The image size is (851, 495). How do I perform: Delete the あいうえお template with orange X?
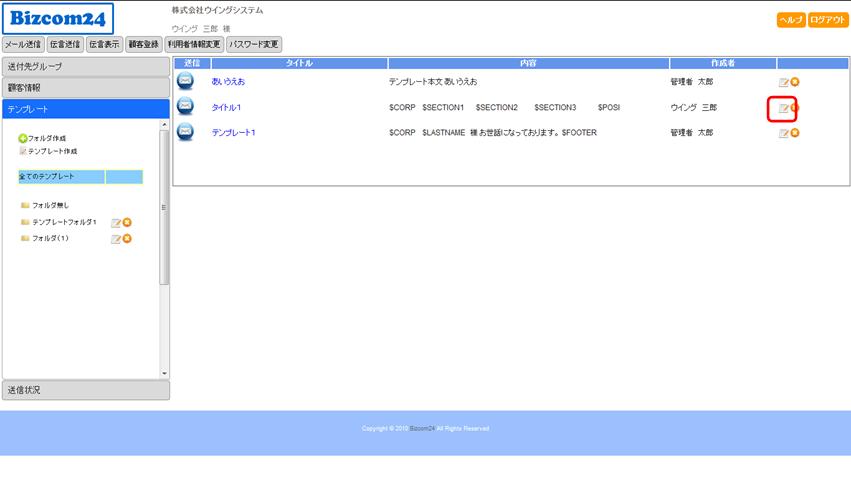point(795,82)
